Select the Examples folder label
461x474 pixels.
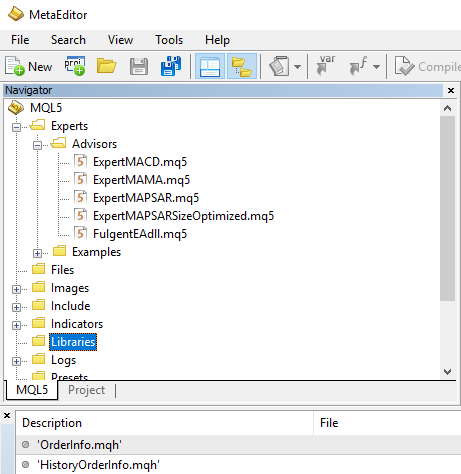click(x=96, y=252)
